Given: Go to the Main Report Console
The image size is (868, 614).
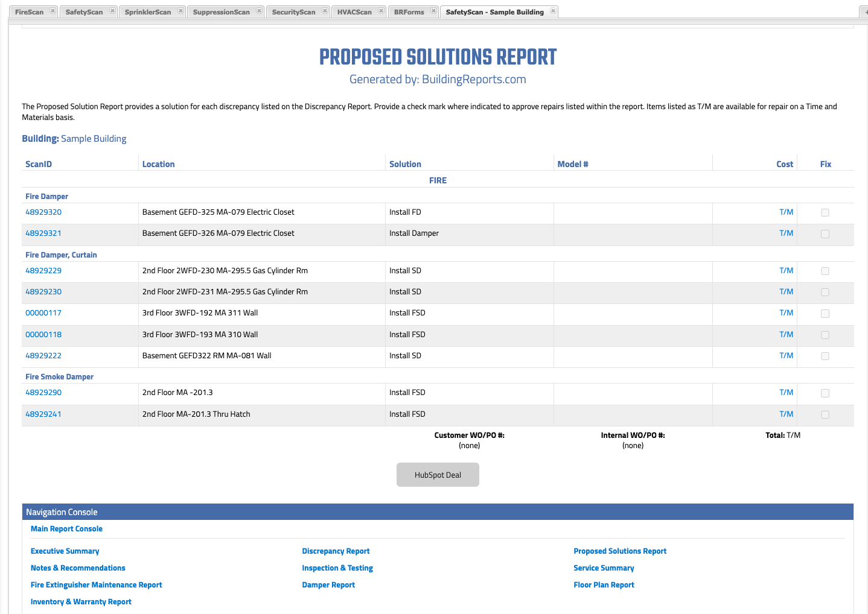Looking at the screenshot, I should coord(66,528).
